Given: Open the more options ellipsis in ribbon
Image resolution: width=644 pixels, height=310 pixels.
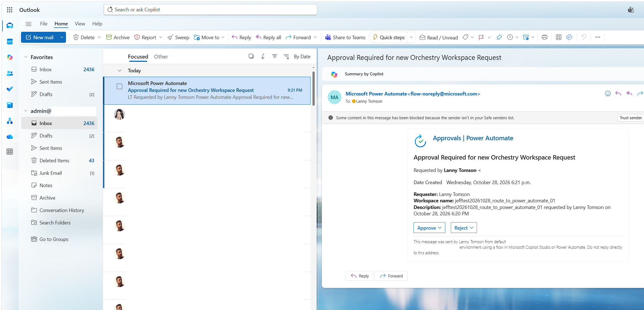Looking at the screenshot, I should tap(598, 37).
